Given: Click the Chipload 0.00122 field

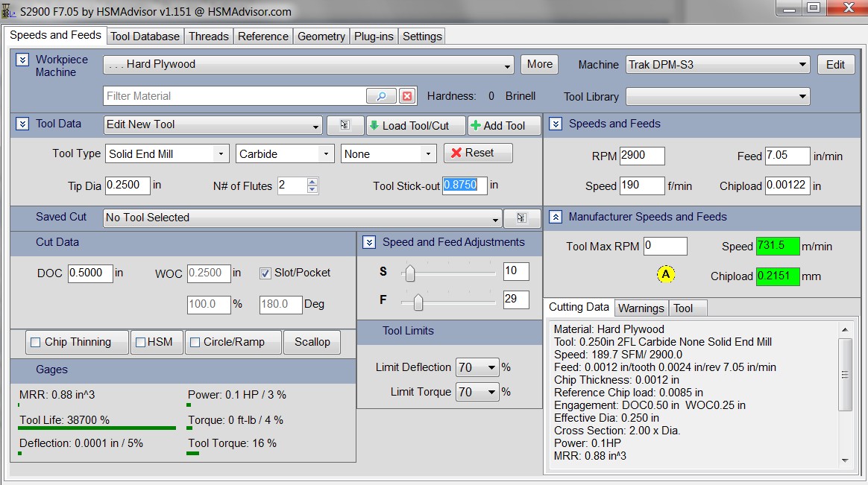Looking at the screenshot, I should tap(787, 186).
